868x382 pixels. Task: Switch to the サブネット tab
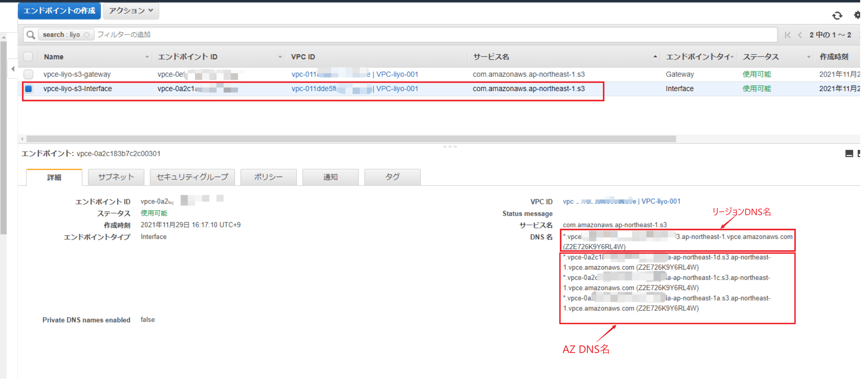point(116,177)
